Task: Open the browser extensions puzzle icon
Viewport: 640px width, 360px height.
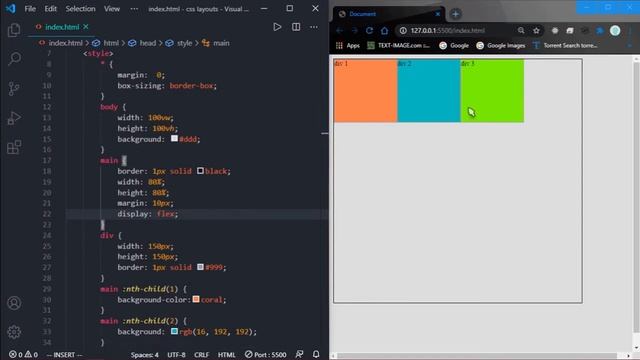Action: tap(600, 31)
